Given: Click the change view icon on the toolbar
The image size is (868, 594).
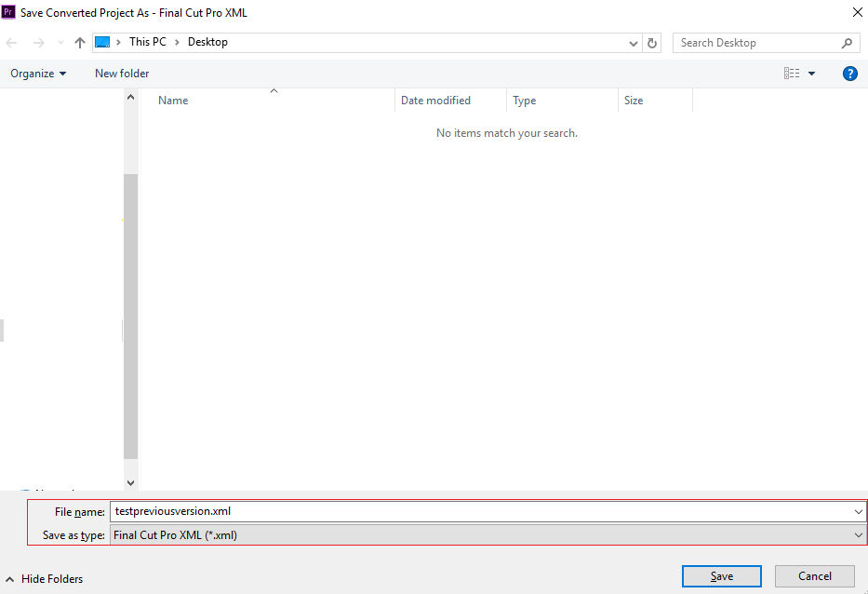Looking at the screenshot, I should [793, 73].
